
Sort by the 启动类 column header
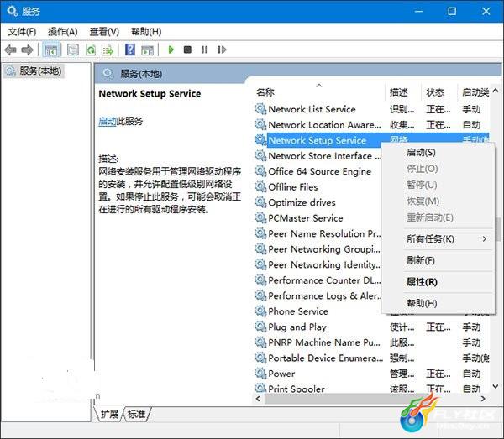475,92
